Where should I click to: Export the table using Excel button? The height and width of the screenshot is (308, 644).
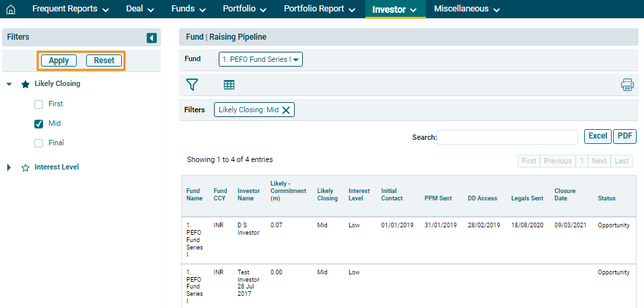coord(597,137)
